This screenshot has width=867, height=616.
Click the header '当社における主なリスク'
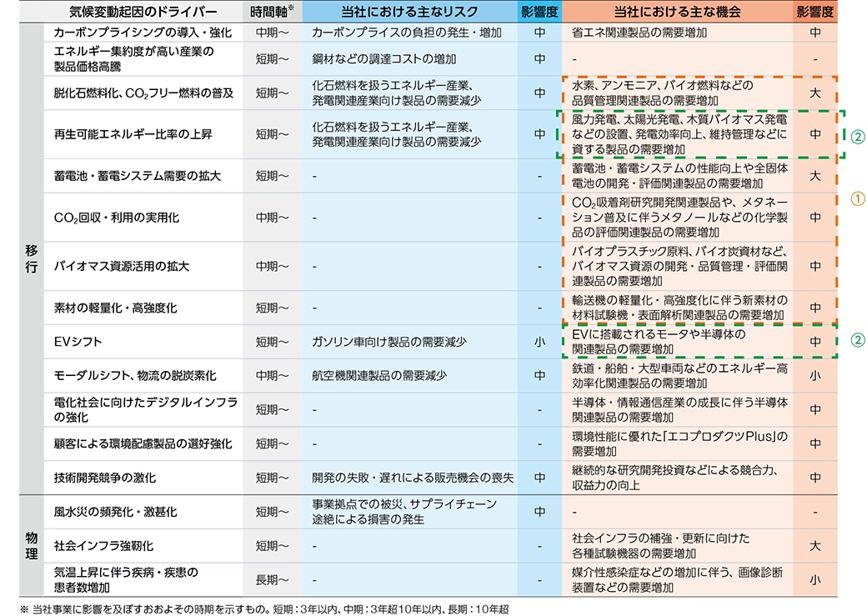point(409,11)
